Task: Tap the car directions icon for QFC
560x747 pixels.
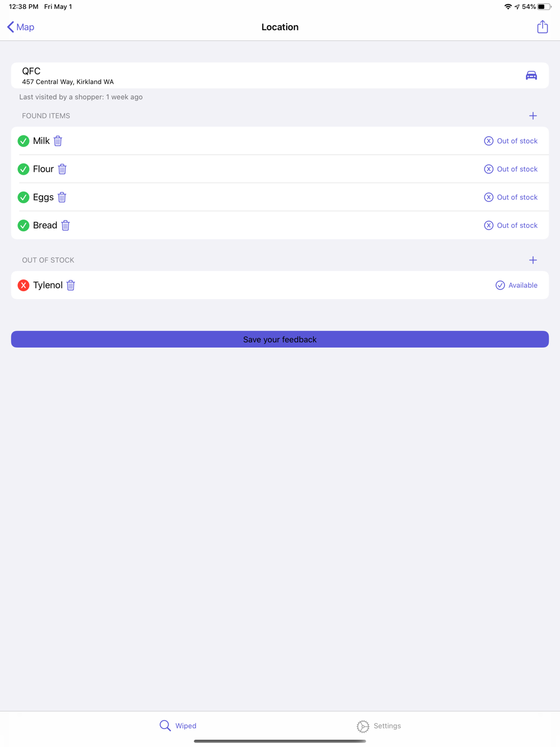Action: [531, 76]
